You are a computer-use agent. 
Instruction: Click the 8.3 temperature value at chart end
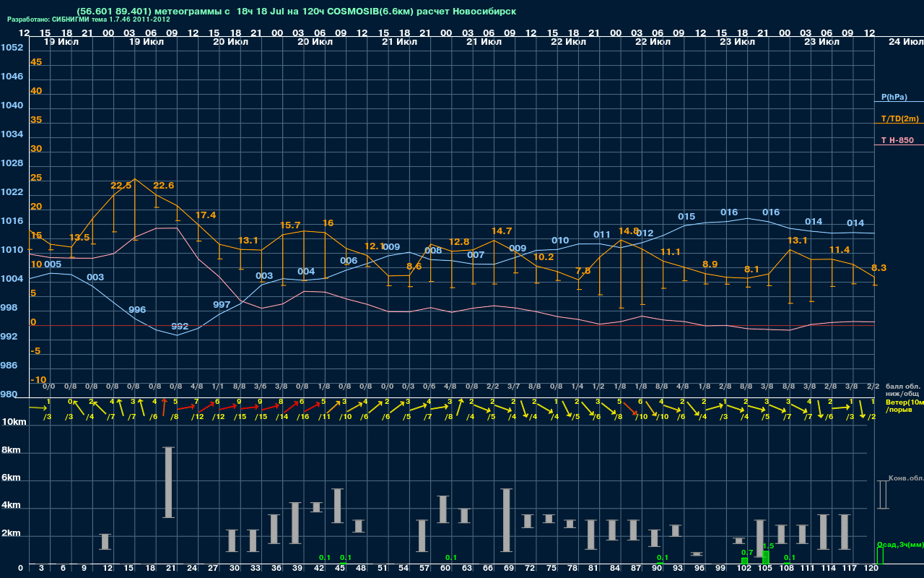(879, 268)
